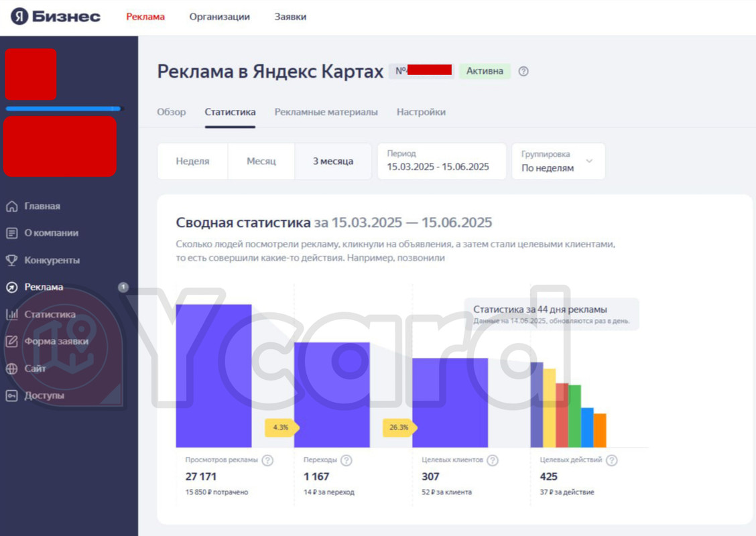
Task: Click the red bar in Целевых действий chart
Action: coord(562,415)
